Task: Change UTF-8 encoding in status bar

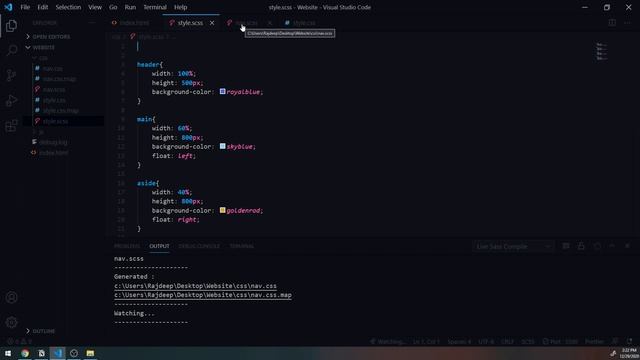Action: click(486, 342)
